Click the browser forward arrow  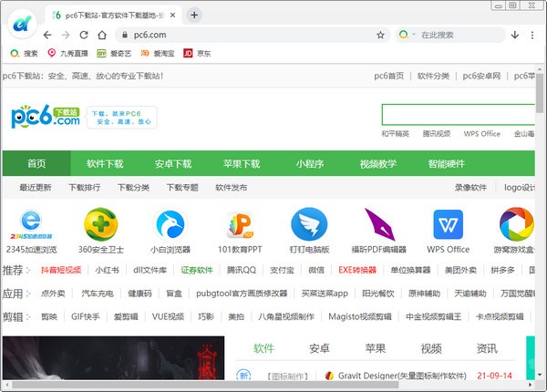(x=66, y=35)
